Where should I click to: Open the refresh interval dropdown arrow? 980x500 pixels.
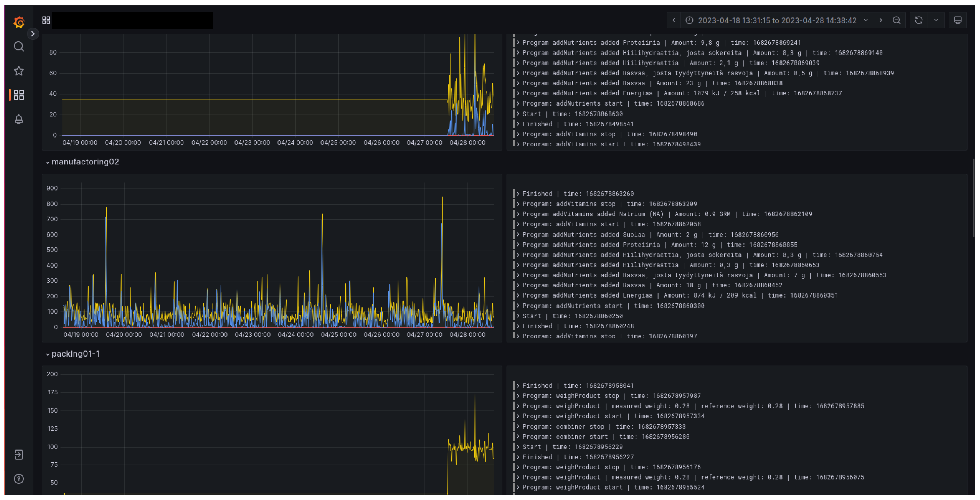[936, 20]
